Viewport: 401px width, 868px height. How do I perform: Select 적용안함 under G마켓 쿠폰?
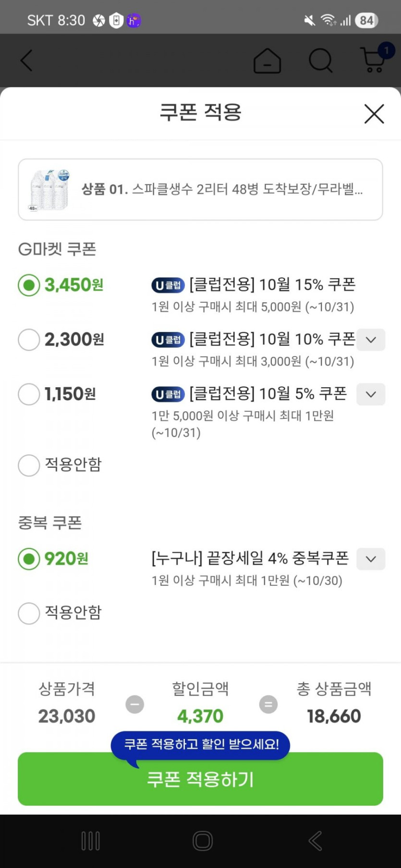coord(29,465)
